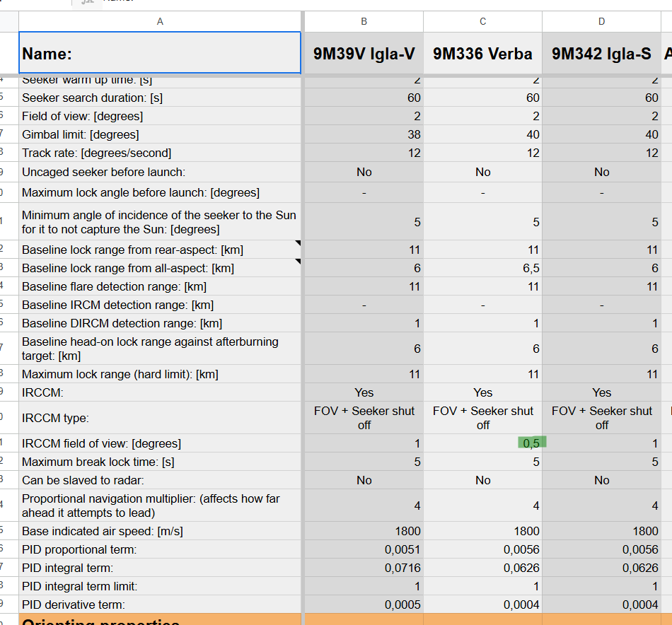Click "Uncaged seeker before launch:" label
The image size is (672, 625).
pos(104,172)
